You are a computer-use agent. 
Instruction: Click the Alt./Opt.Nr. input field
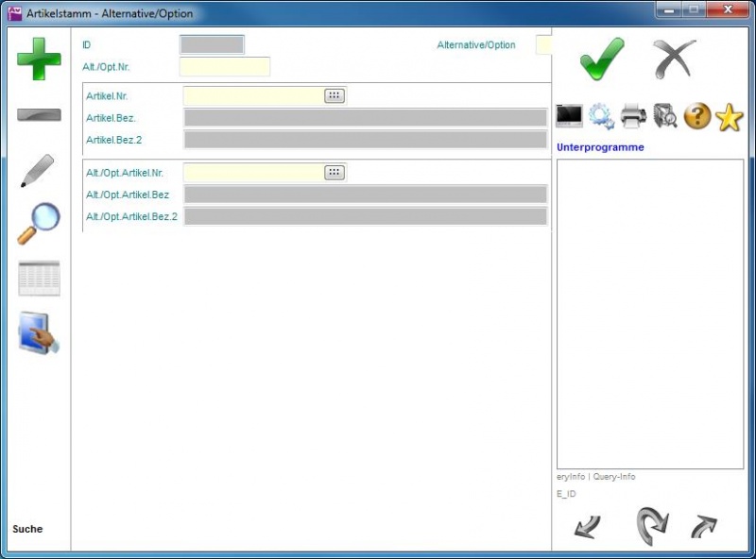pos(224,67)
